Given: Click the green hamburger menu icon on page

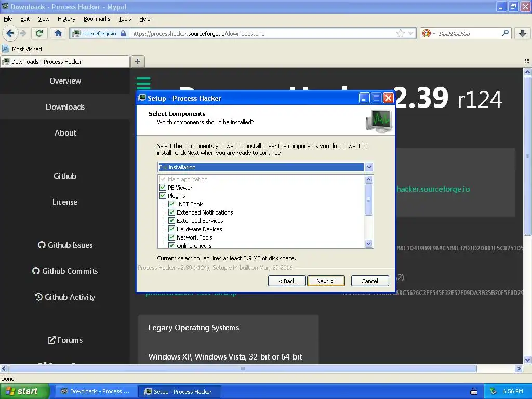Looking at the screenshot, I should pos(143,83).
